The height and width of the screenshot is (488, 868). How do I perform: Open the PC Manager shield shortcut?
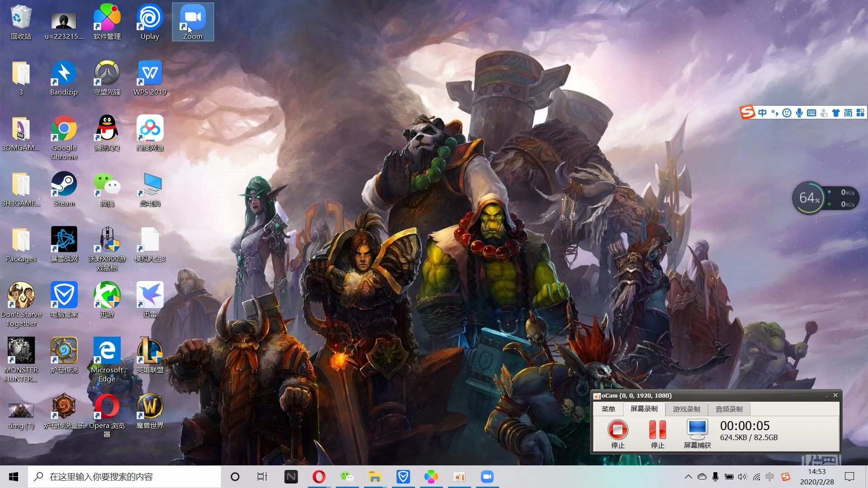pyautogui.click(x=64, y=300)
